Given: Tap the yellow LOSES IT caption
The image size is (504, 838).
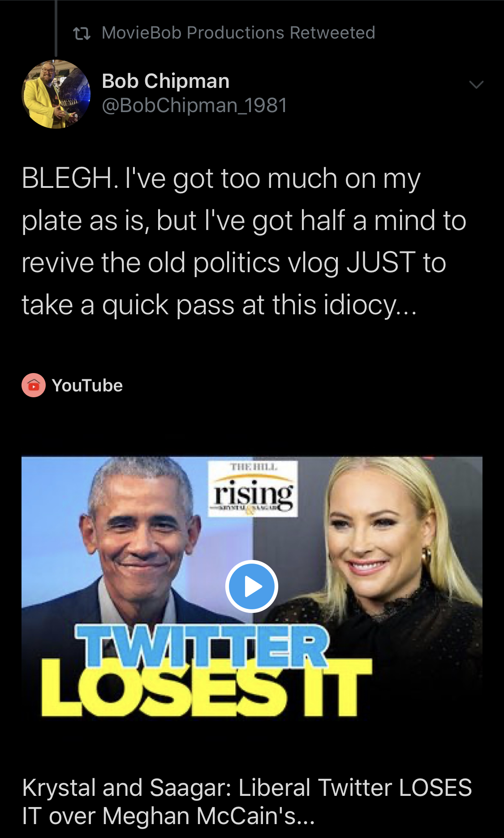Looking at the screenshot, I should [206, 687].
